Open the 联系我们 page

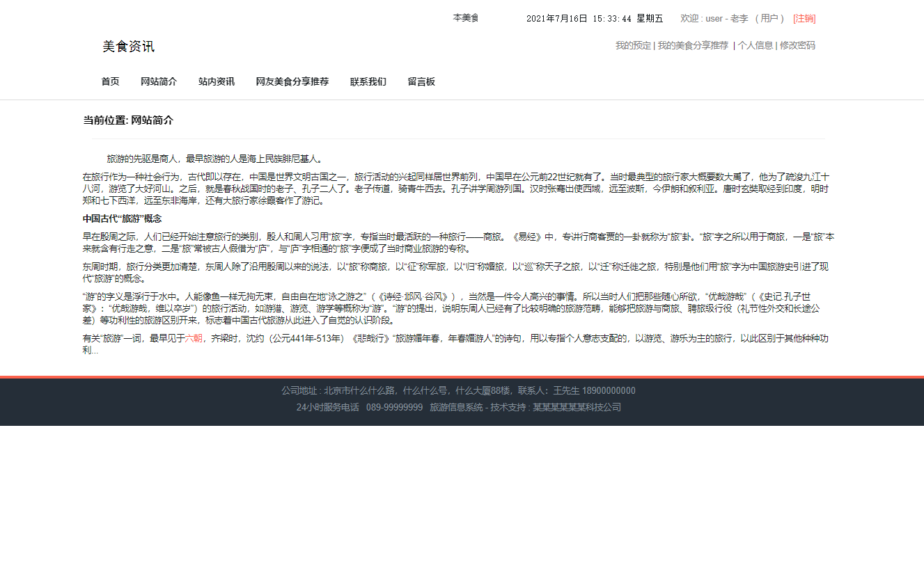[368, 81]
